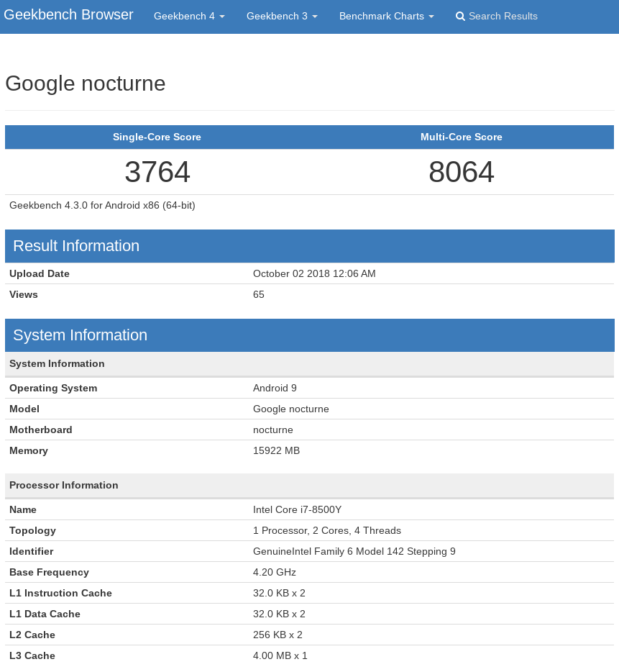This screenshot has width=619, height=672.
Task: Open the Search Results link
Action: click(497, 17)
